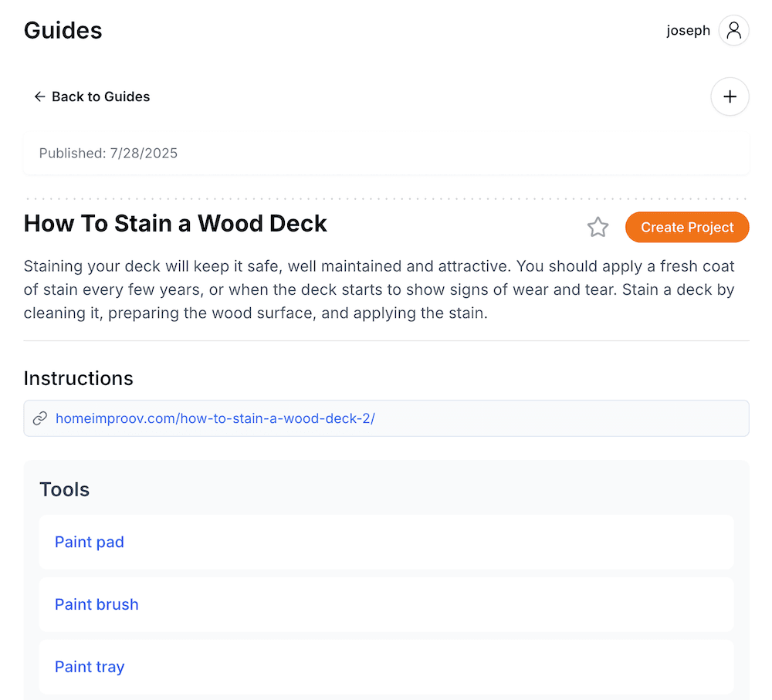Click the Guides page heading
This screenshot has height=700, width=772.
63,31
